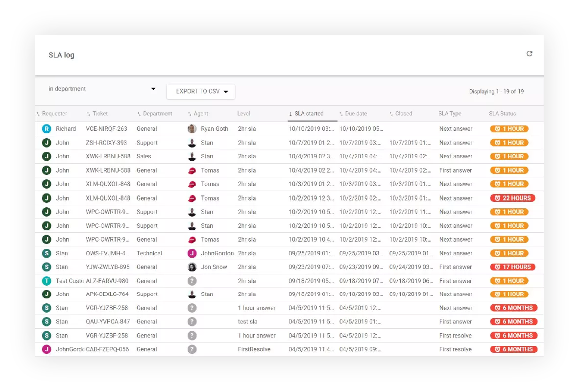
Task: Open ticket CAB-FZEPQ-056 in last row
Action: pyautogui.click(x=108, y=349)
